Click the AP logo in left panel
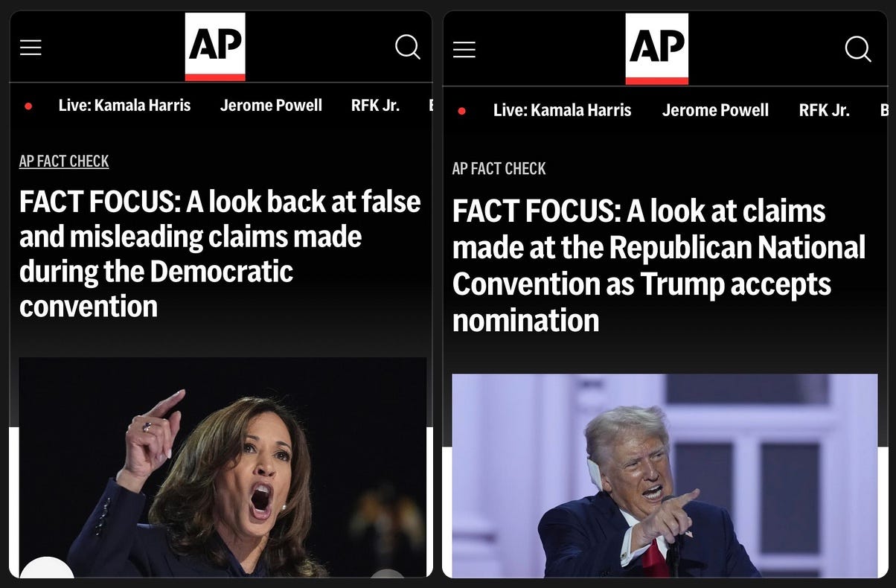Image resolution: width=896 pixels, height=588 pixels. (215, 46)
